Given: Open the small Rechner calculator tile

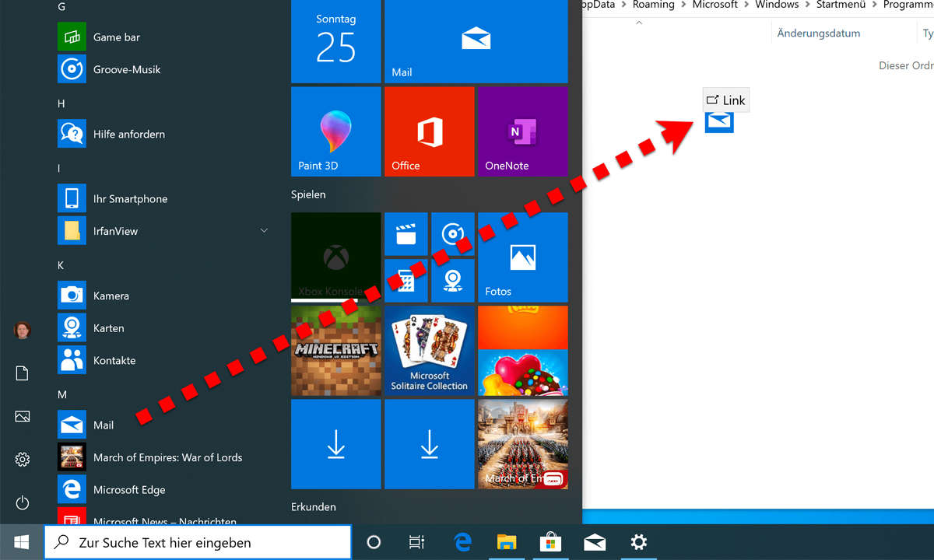Looking at the screenshot, I should coord(406,281).
